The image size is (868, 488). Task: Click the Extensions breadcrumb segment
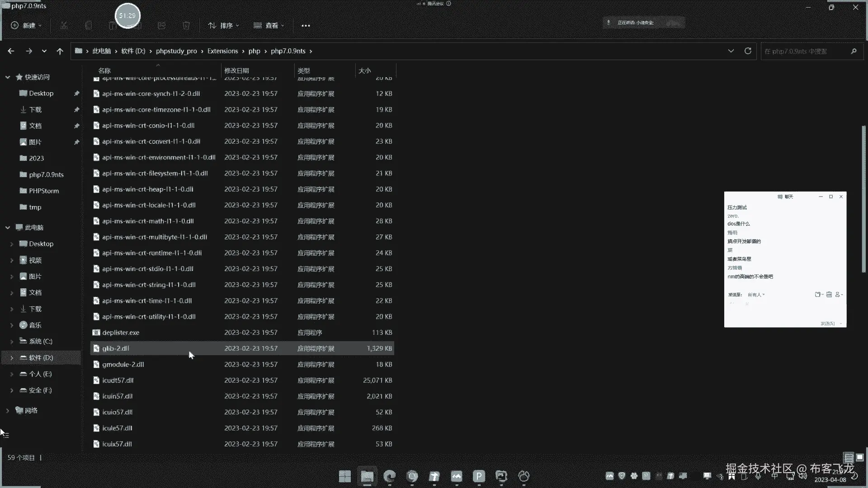(x=222, y=51)
